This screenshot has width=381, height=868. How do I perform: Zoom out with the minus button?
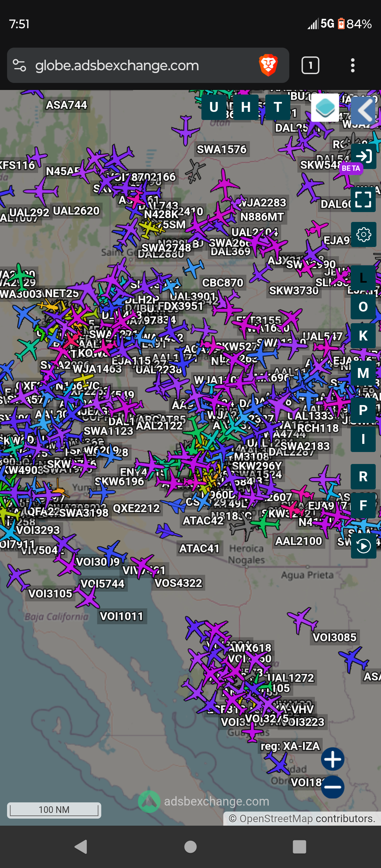(333, 787)
